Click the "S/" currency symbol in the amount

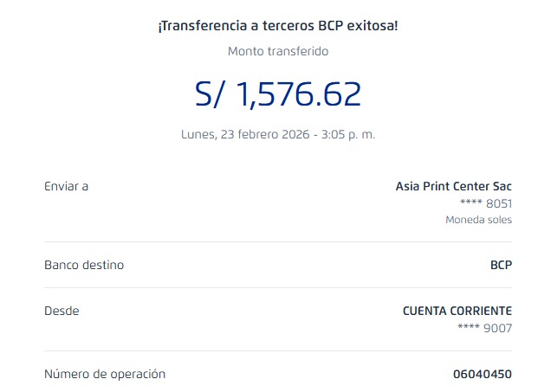point(212,94)
